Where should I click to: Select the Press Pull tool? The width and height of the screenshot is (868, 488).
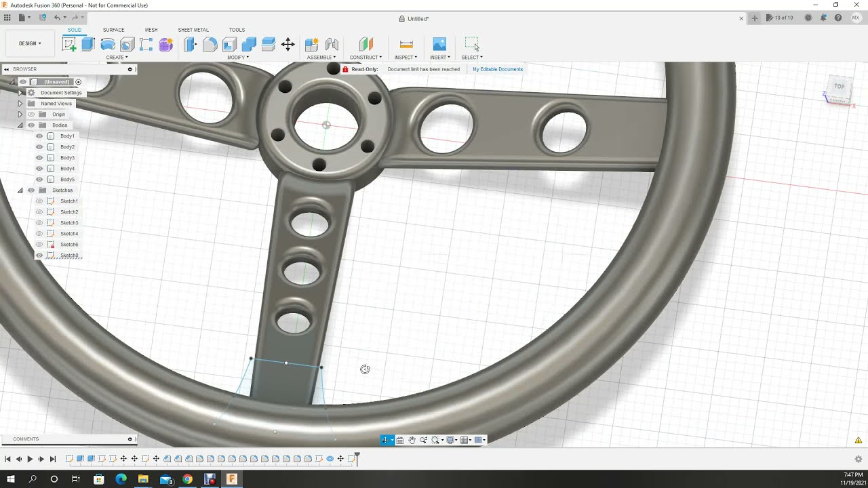click(190, 44)
